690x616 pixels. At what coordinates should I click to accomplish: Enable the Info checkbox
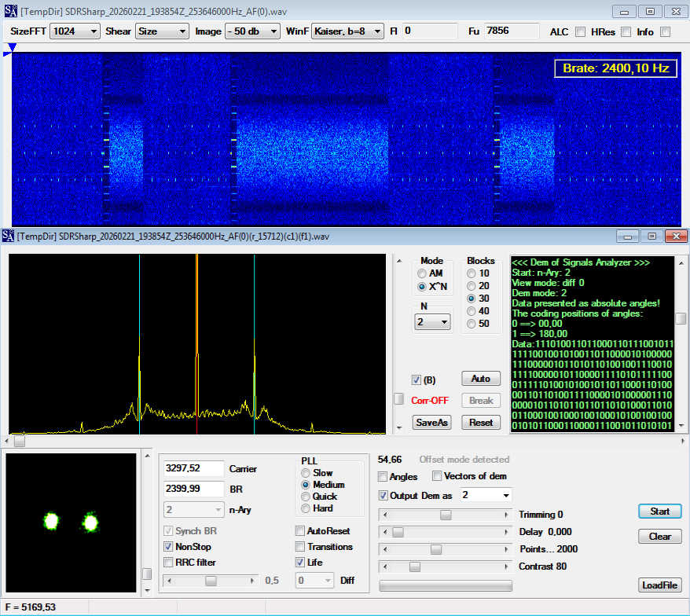(x=666, y=31)
